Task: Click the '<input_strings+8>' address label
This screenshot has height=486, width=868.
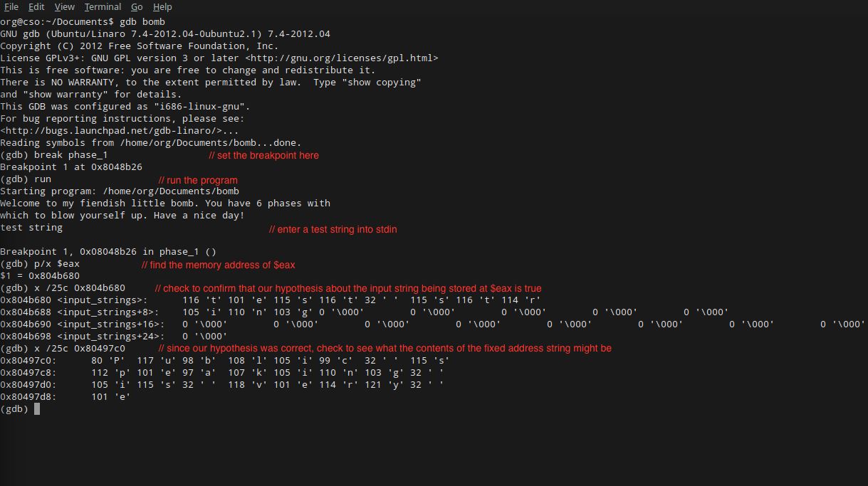Action: pos(108,312)
